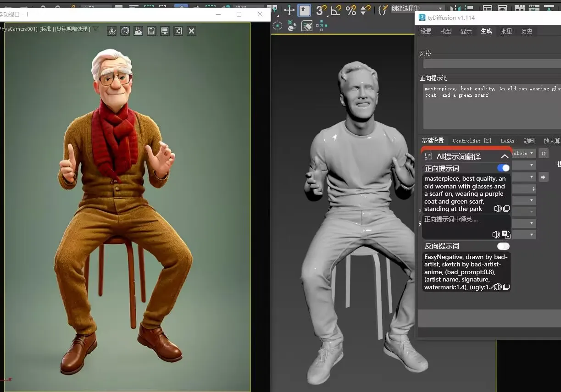Click the PhysCamera001 viewport label
The width and height of the screenshot is (561, 392).
pos(19,29)
